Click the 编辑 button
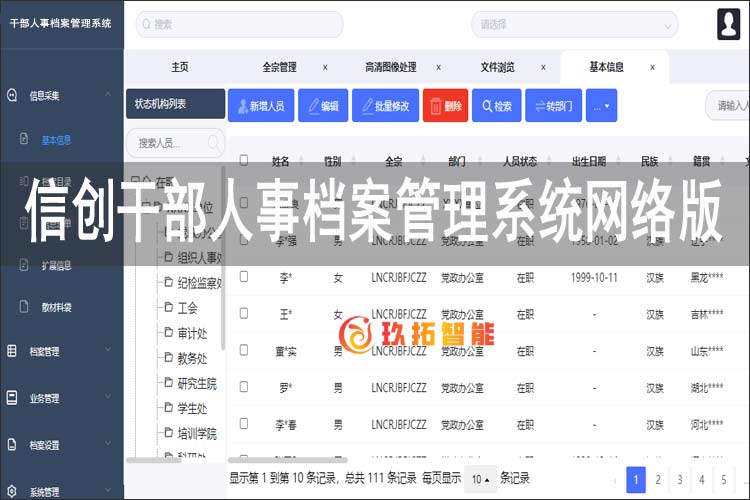 coord(323,106)
